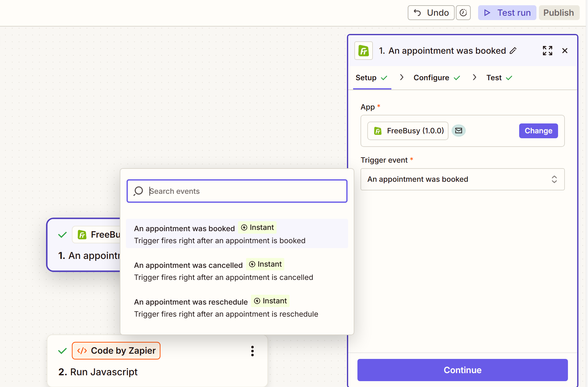Click the magnifier icon in event search

pyautogui.click(x=138, y=191)
